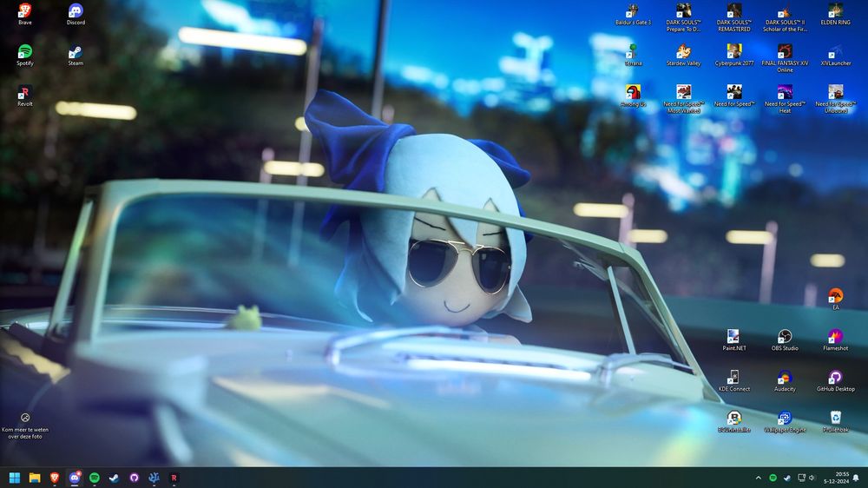Select the Discord desktop shortcut
The width and height of the screenshot is (868, 488).
76,14
